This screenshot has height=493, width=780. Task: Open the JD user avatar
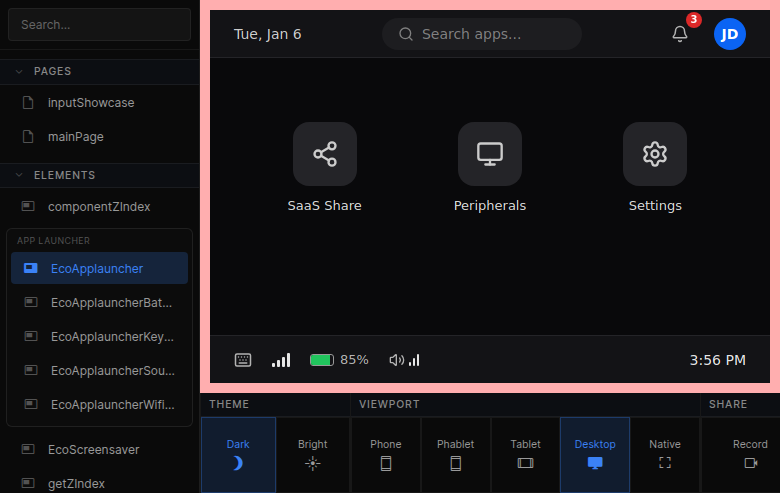(x=730, y=34)
